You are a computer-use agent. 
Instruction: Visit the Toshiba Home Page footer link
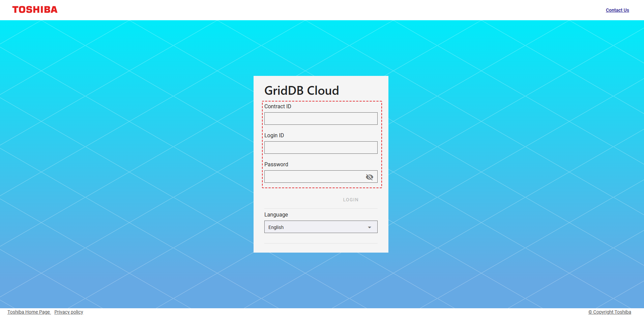pos(29,312)
